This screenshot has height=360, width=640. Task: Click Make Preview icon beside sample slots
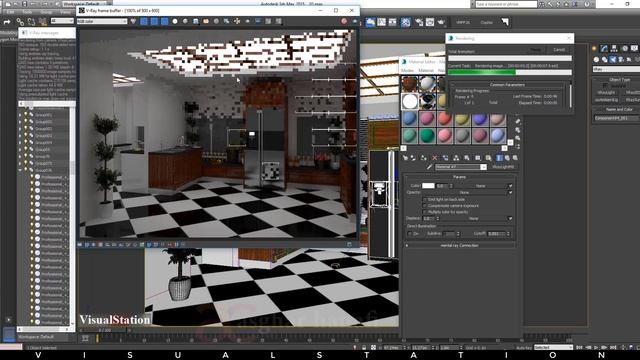pyautogui.click(x=518, y=121)
